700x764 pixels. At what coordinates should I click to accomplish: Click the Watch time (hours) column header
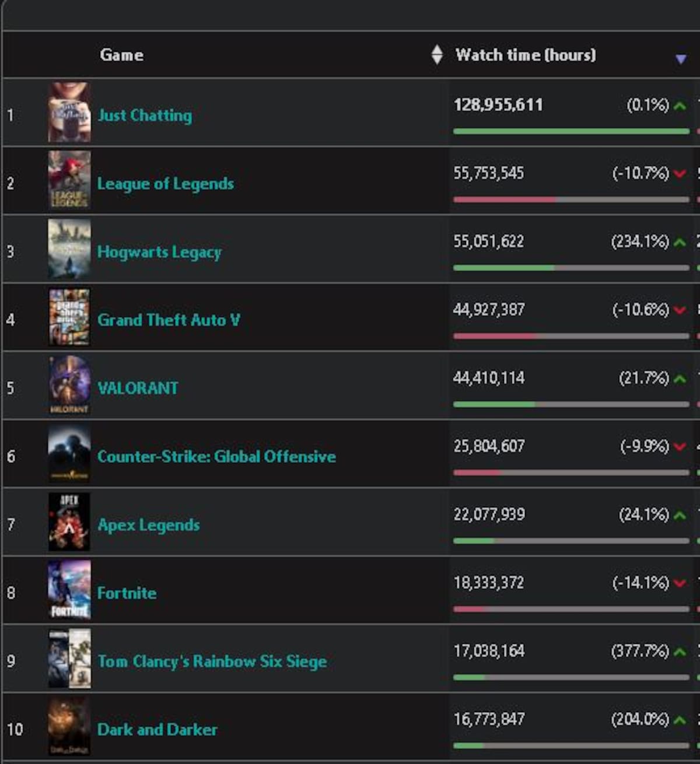coord(526,55)
